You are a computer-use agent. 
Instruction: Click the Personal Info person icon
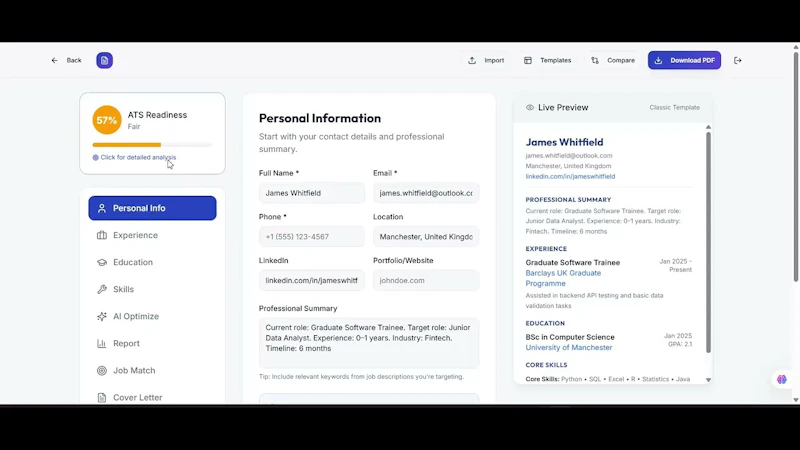102,208
